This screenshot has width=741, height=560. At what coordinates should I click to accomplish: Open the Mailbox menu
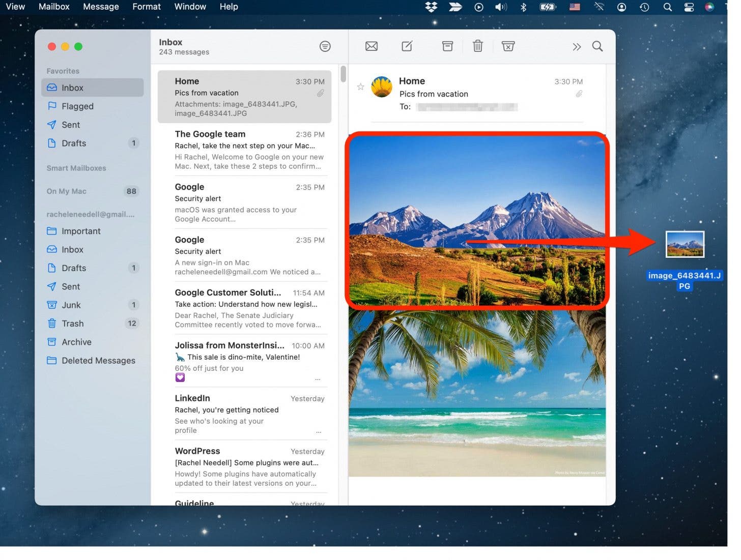pyautogui.click(x=54, y=7)
